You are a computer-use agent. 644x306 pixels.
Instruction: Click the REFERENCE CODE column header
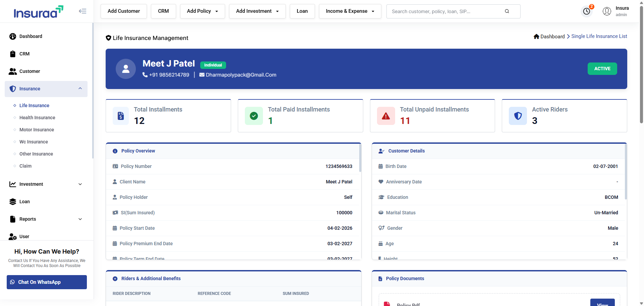pos(214,294)
